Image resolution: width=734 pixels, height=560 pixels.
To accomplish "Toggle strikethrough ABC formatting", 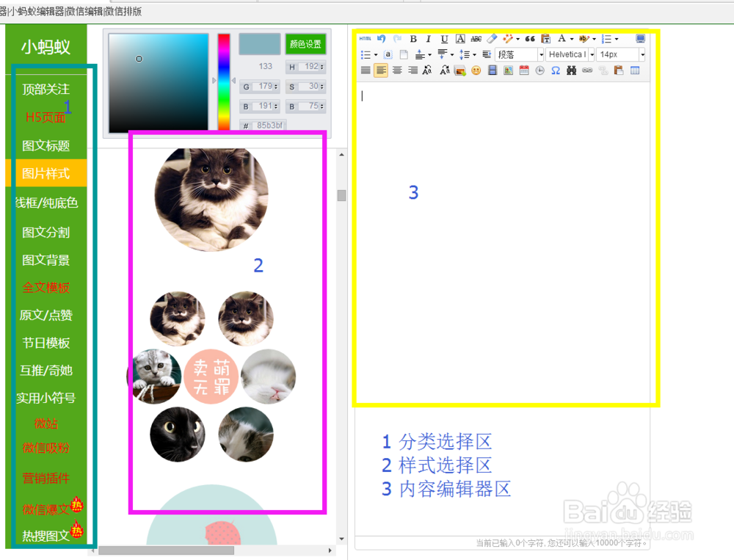I will (x=476, y=39).
